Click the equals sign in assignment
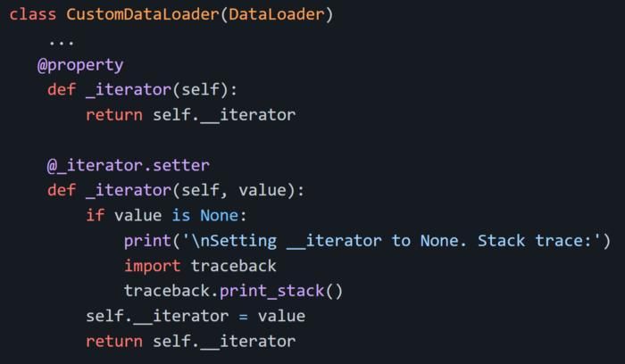The height and width of the screenshot is (364, 625). (x=243, y=317)
